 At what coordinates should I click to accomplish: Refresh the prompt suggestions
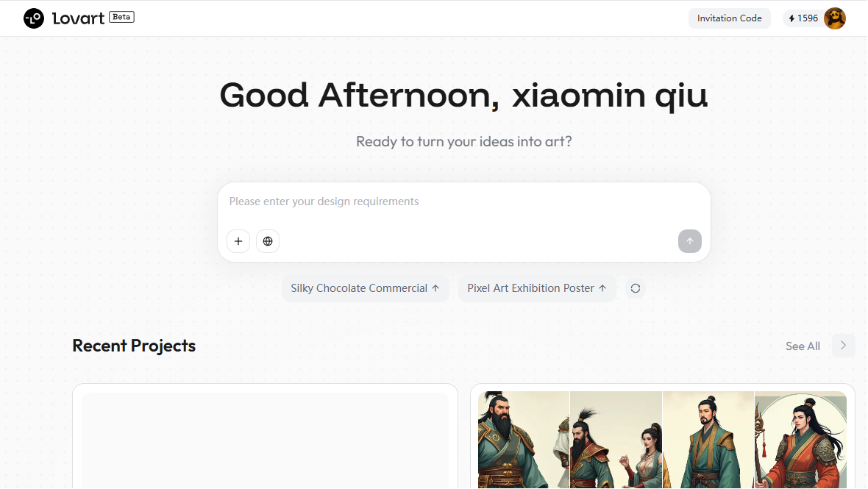(x=636, y=288)
